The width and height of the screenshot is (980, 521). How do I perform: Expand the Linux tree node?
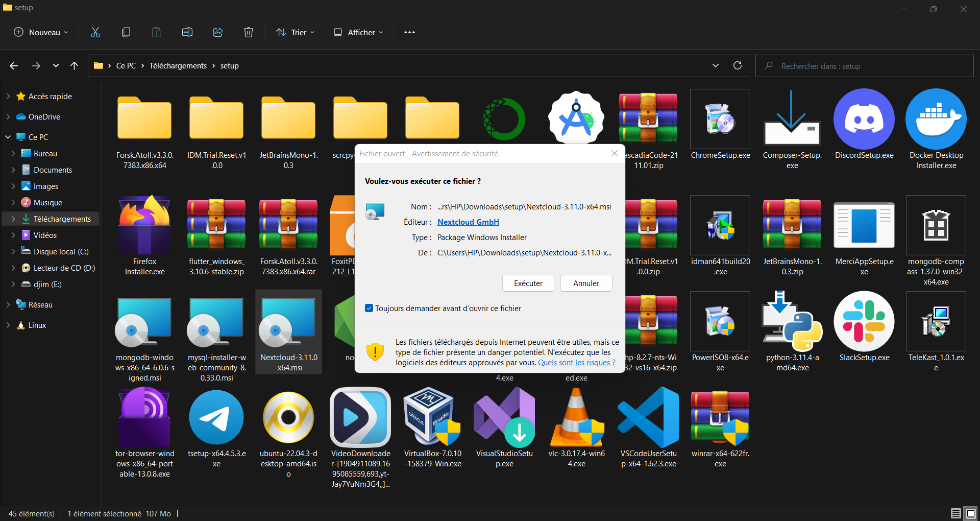tap(8, 325)
